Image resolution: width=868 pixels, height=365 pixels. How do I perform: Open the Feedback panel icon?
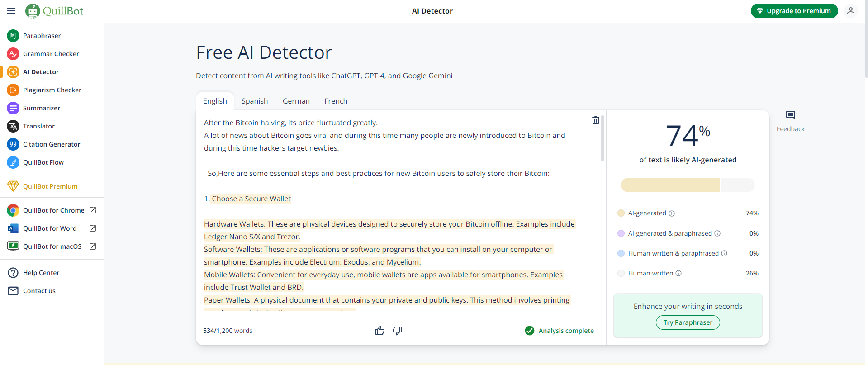791,115
